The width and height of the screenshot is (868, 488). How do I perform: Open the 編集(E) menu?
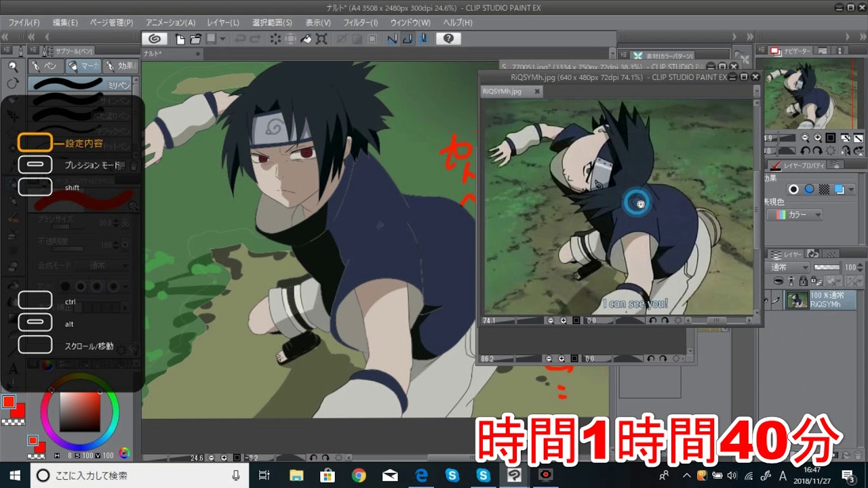click(x=65, y=22)
